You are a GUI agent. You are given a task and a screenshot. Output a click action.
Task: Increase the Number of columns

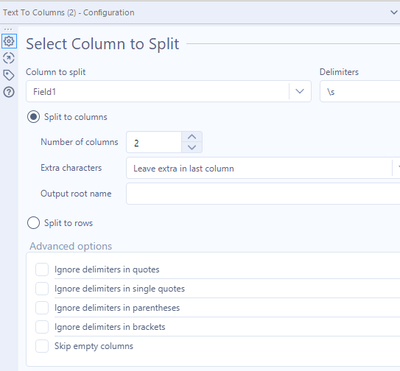(192, 137)
